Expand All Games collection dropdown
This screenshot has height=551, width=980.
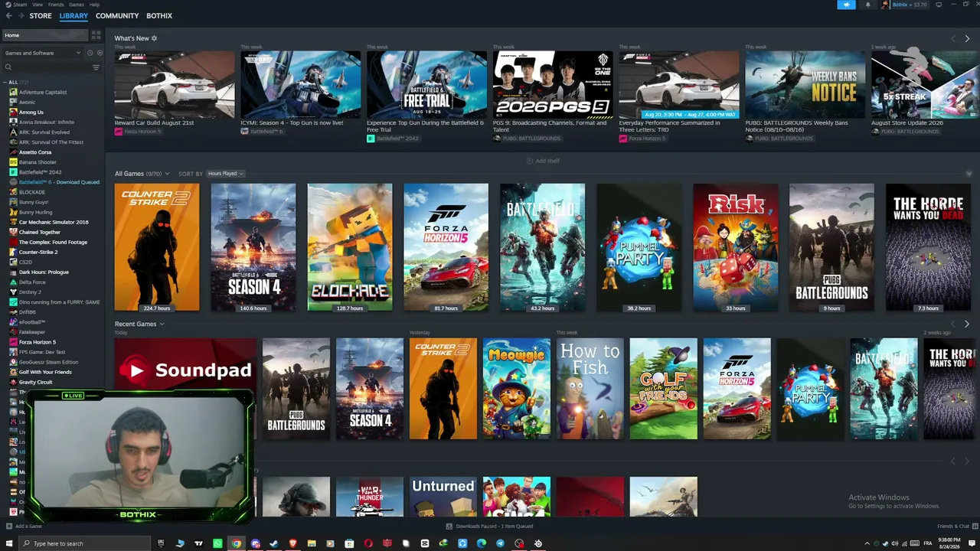point(168,174)
